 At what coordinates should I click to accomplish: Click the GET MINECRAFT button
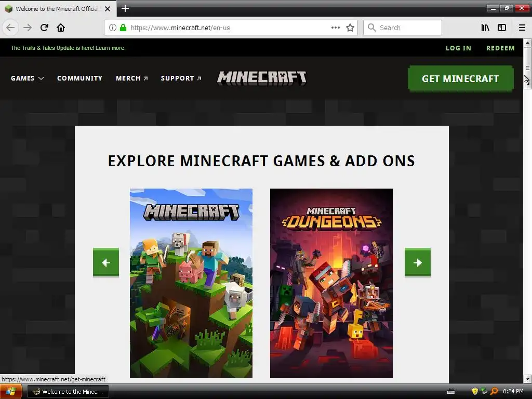(460, 79)
